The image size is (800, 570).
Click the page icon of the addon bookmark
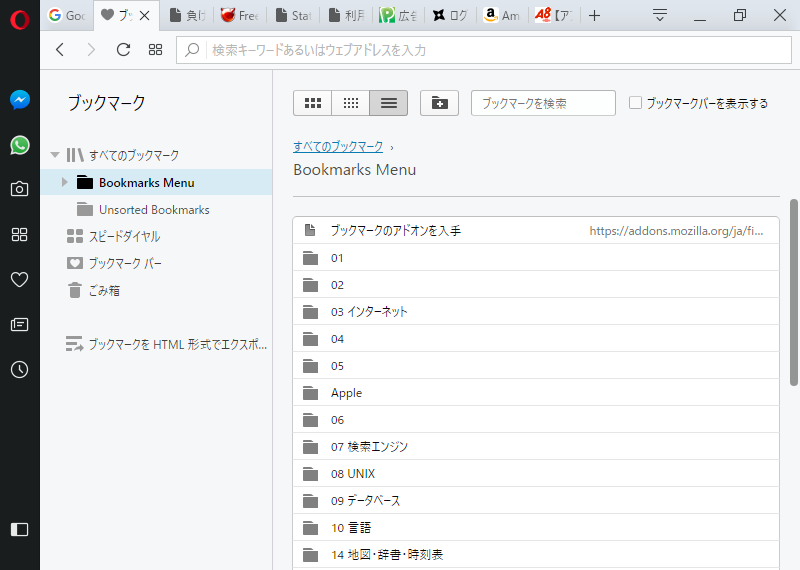(x=310, y=230)
